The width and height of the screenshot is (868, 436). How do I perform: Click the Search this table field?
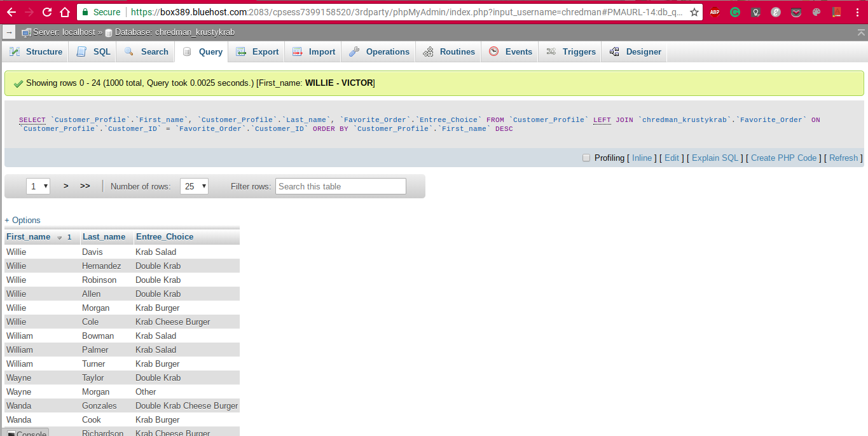point(341,186)
